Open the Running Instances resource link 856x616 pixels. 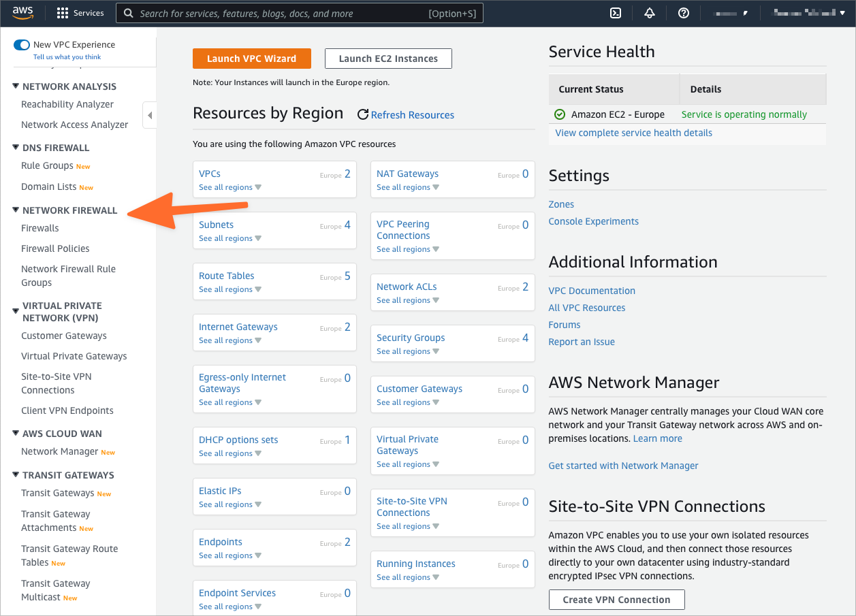416,564
